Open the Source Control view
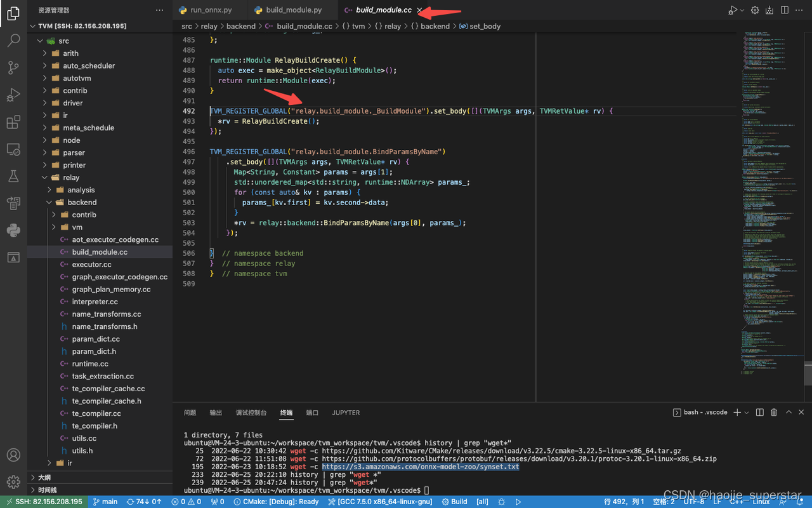 point(13,67)
